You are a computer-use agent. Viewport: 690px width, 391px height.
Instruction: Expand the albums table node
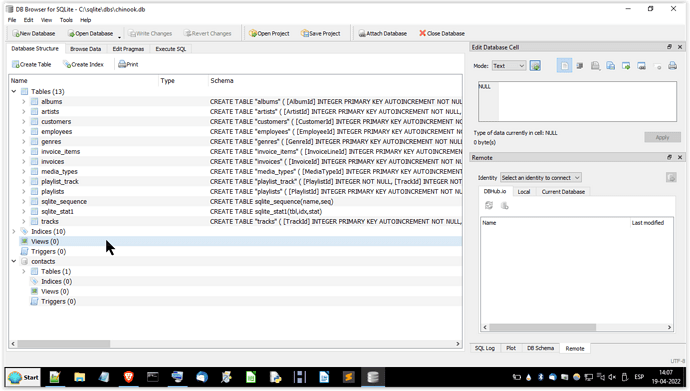click(24, 102)
